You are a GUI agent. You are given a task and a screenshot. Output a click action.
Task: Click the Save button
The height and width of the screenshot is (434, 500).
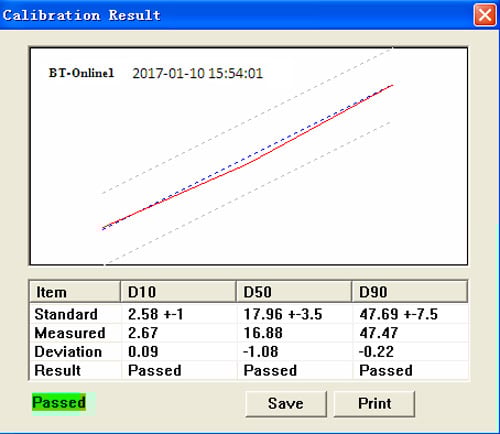(x=286, y=404)
